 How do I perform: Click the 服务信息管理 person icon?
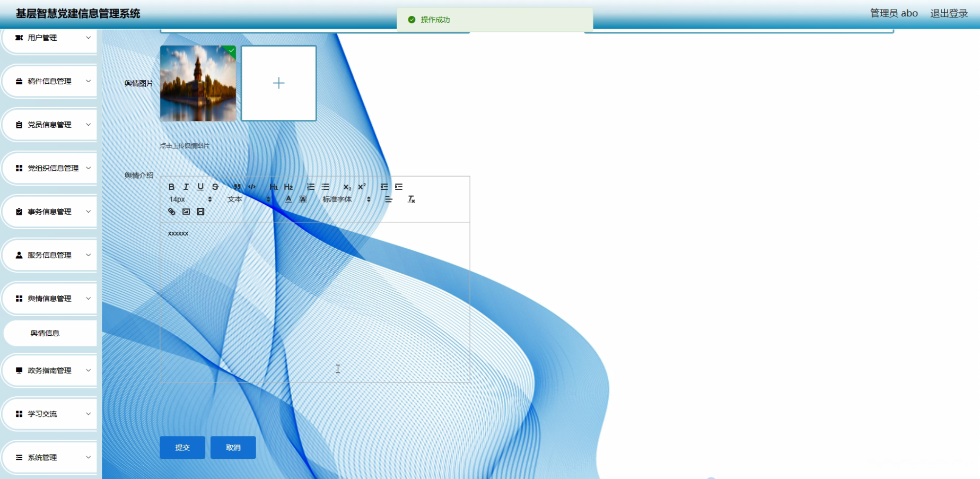19,255
